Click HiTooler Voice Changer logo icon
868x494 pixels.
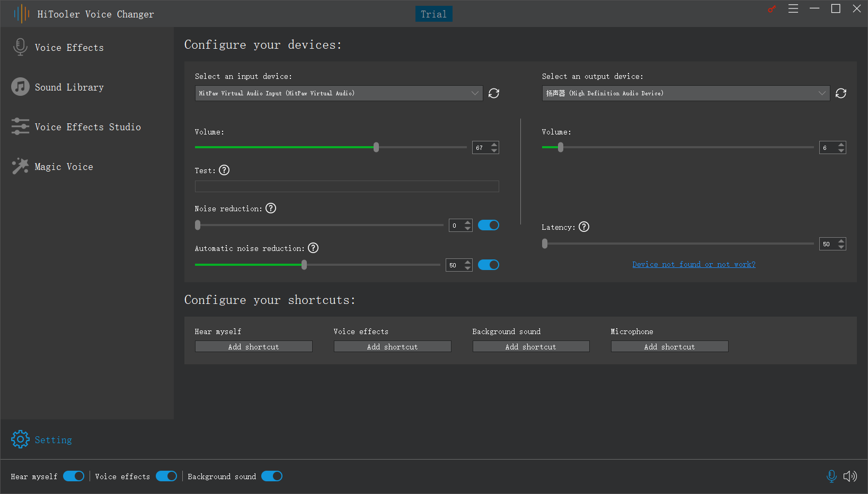click(x=22, y=14)
